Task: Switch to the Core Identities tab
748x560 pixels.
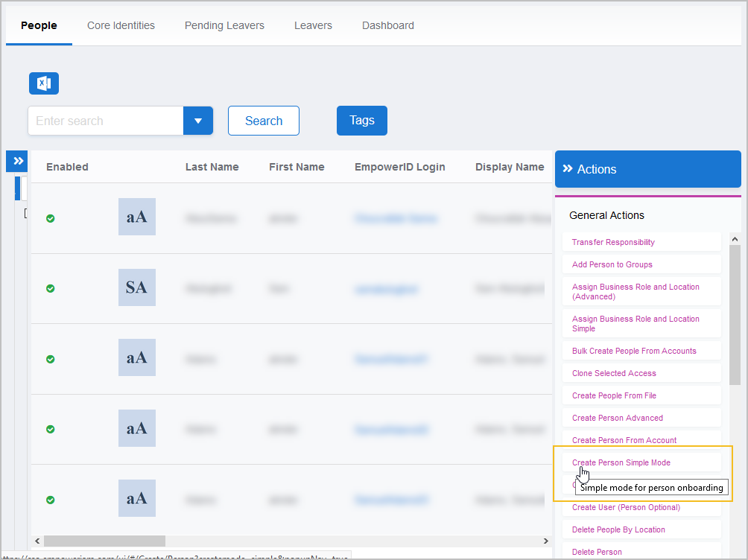Action: coord(121,25)
